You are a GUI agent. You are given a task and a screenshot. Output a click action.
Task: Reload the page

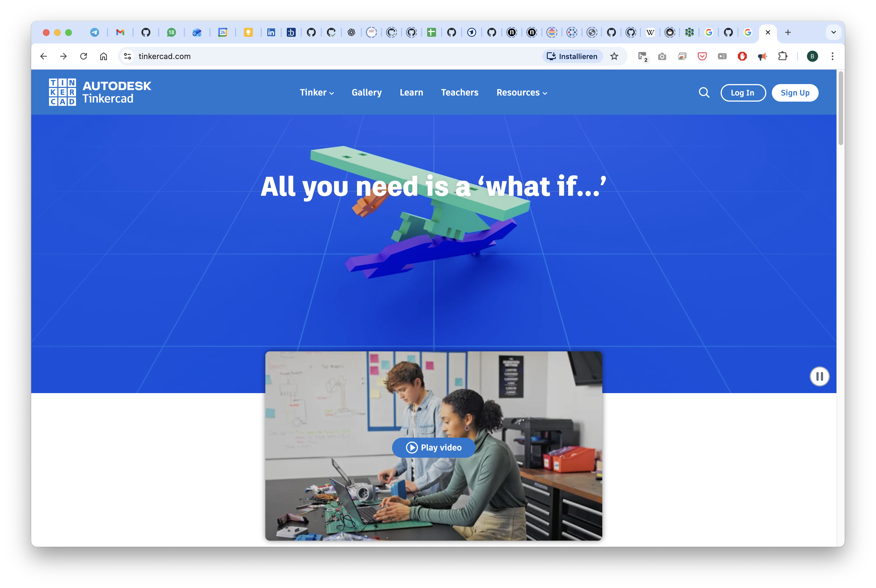pos(84,56)
